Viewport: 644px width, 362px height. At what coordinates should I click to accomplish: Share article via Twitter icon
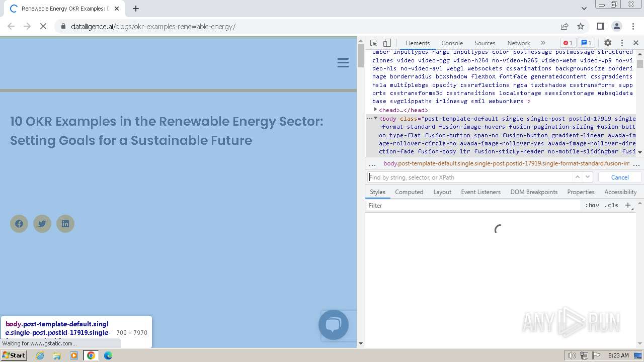[42, 224]
